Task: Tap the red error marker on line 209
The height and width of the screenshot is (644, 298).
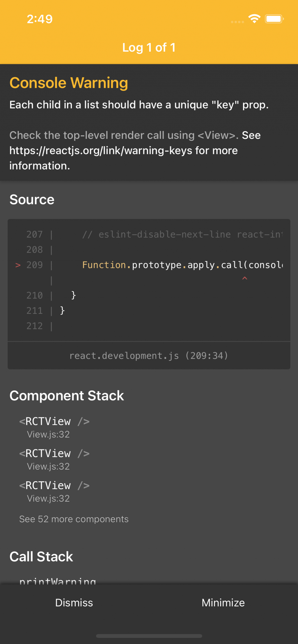Action: pyautogui.click(x=18, y=265)
